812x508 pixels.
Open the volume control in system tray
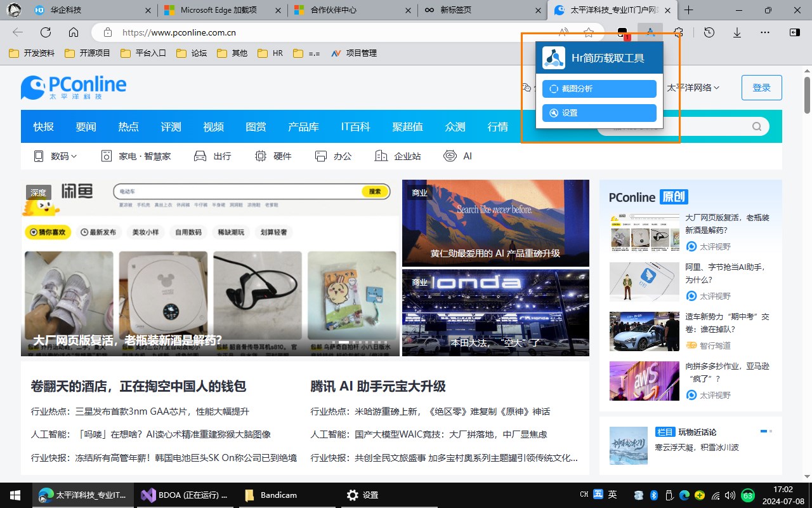coord(731,495)
